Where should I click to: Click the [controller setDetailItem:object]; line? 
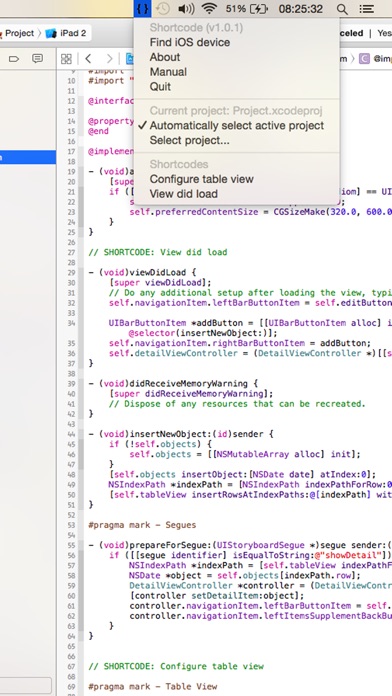tap(217, 596)
